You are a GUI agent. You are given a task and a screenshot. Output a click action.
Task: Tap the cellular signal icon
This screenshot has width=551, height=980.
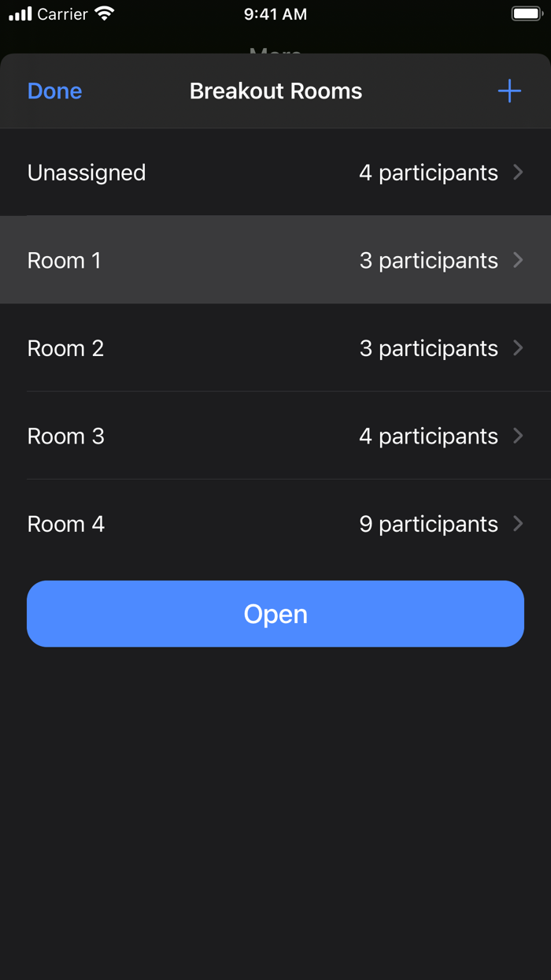[19, 13]
